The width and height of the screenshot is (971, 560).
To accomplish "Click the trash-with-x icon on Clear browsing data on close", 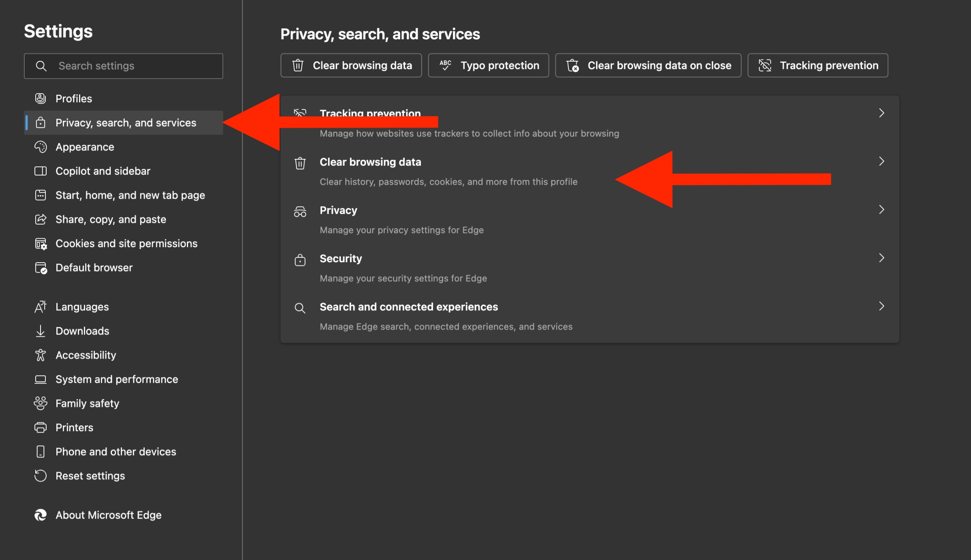I will pyautogui.click(x=572, y=65).
